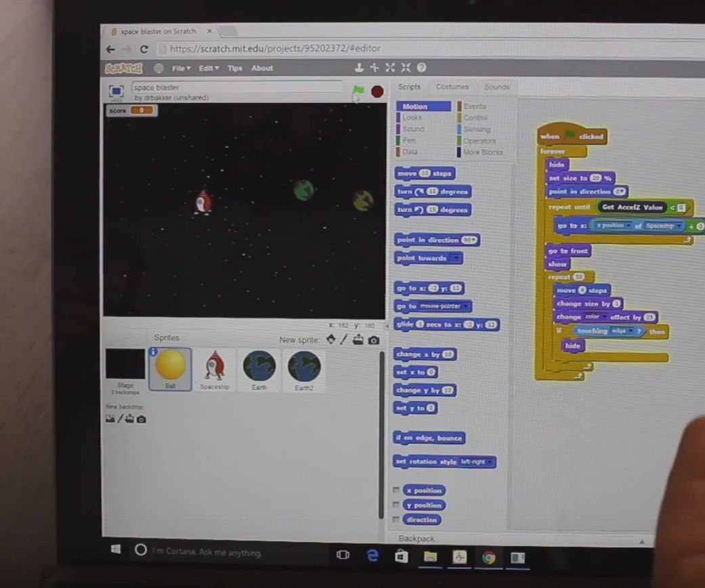Enable the x position stage monitor checkbox

396,490
